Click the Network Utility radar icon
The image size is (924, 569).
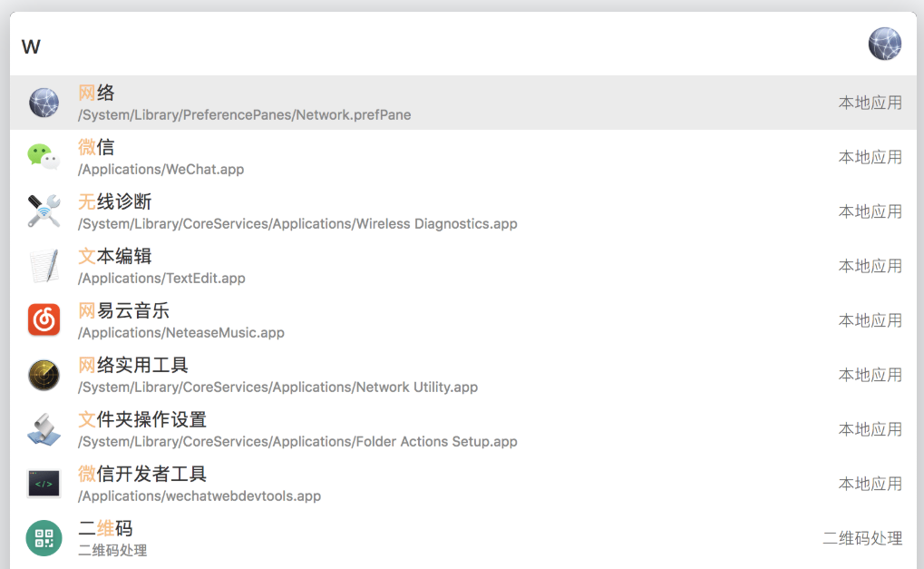point(44,375)
